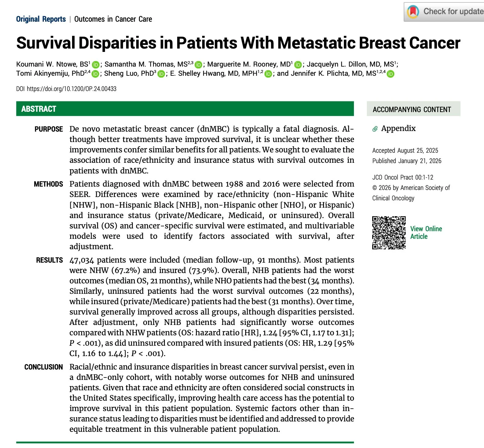Click ORCID icon after Sheng Luo
Image resolution: width=484 pixels, height=448 pixels.
pyautogui.click(x=161, y=74)
